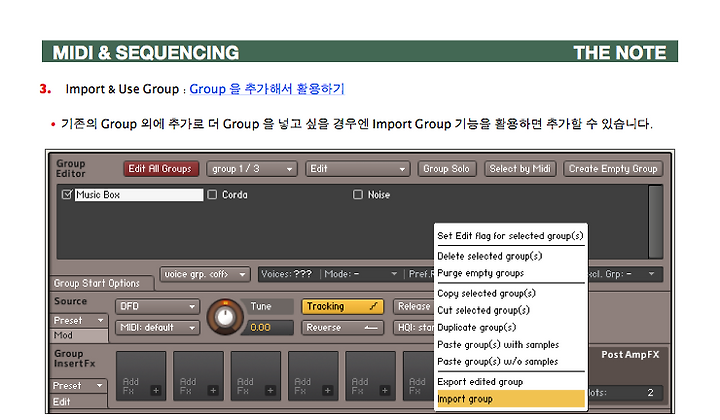Screen dimensions: 720x420
Task: Click the sixth Add Fx slot
Action: (418, 376)
